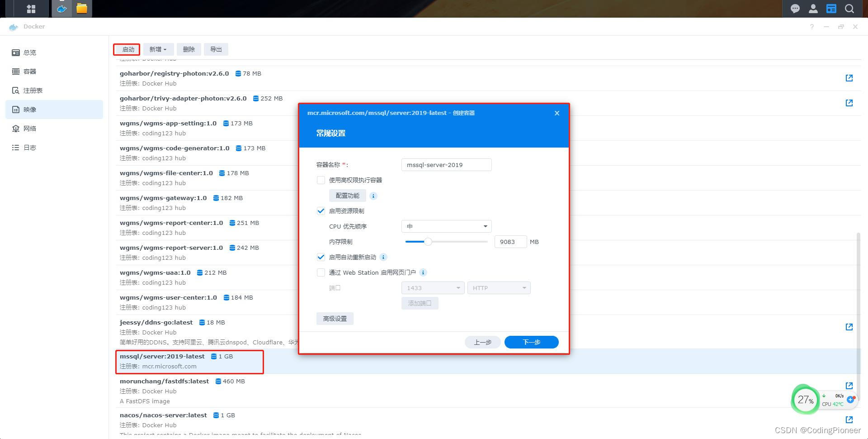
Task: Open the search icon in system bar
Action: 849,8
